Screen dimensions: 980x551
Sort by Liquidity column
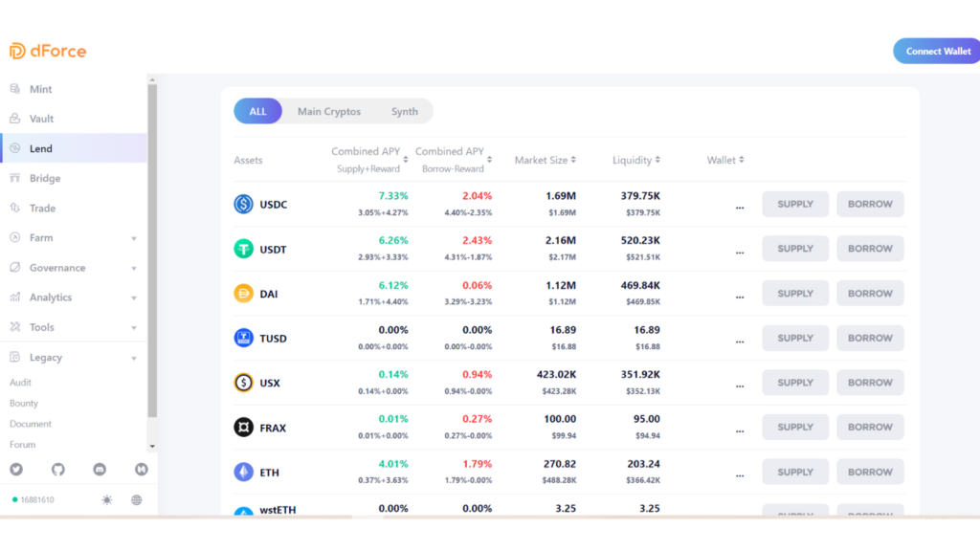[x=636, y=161]
